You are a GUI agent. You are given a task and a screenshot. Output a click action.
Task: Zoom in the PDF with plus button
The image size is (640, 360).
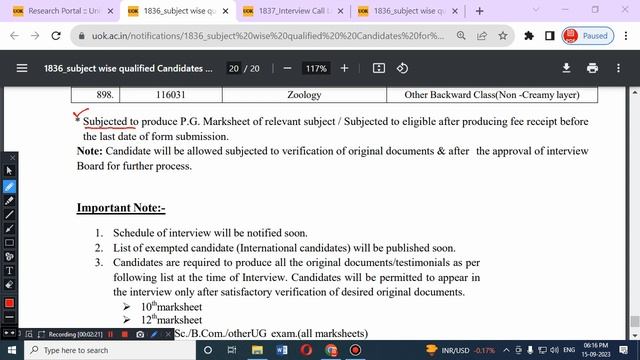(x=344, y=68)
